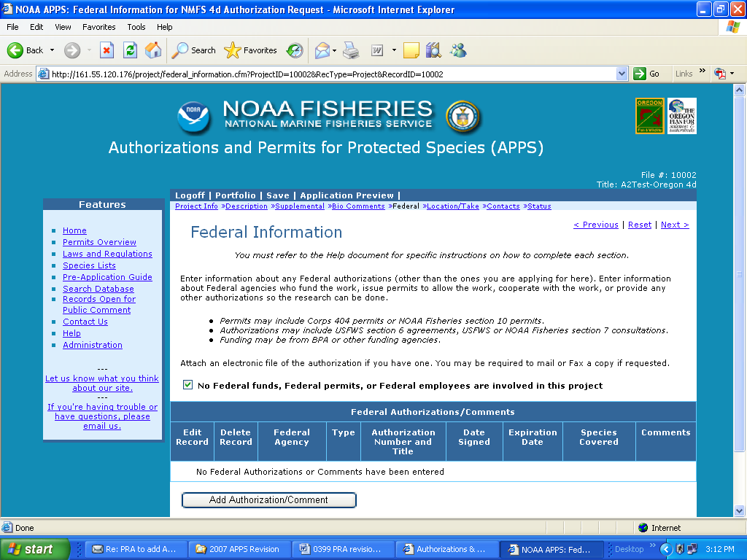Open the Bio Comments section link

(358, 206)
